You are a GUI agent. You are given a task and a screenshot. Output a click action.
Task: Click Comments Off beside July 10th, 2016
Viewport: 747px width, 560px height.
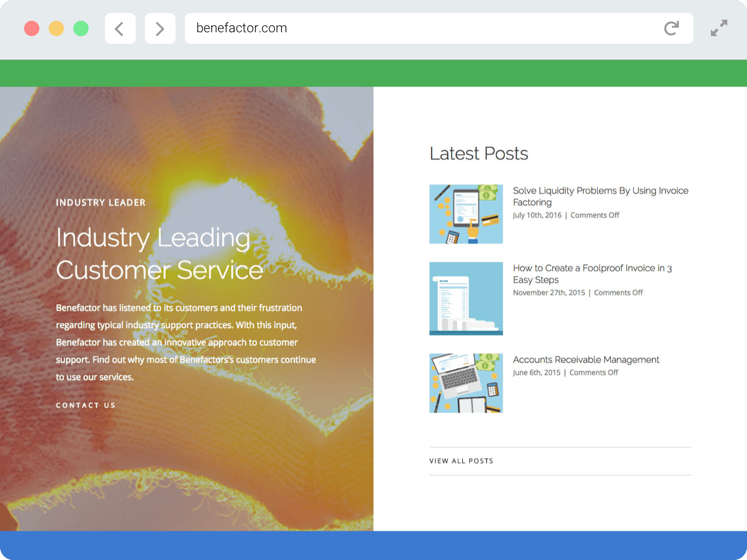click(595, 215)
